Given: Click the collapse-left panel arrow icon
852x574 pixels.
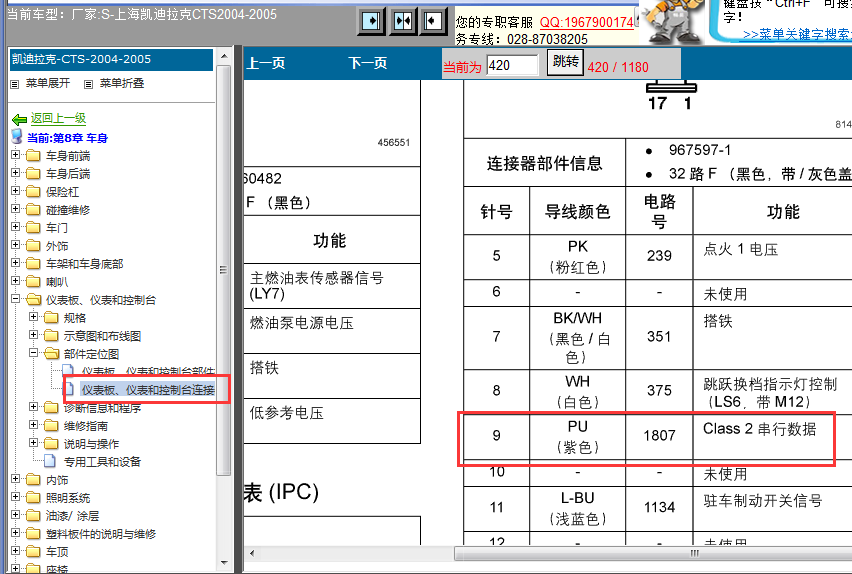Looking at the screenshot, I should (434, 22).
